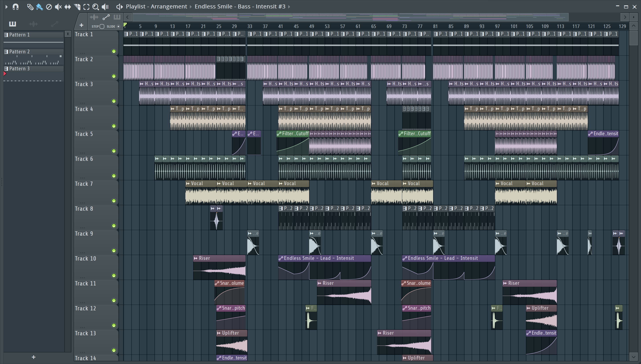The image size is (641, 364).
Task: Choose the Select marquee tool
Action: (x=86, y=7)
